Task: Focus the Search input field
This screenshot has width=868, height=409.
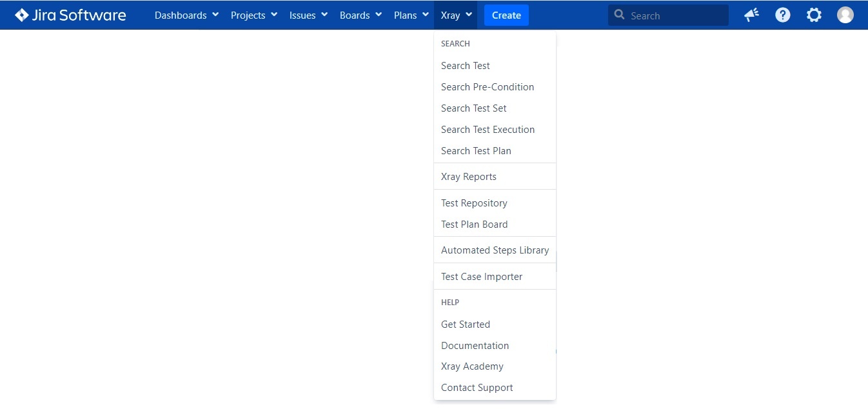Action: [x=668, y=15]
